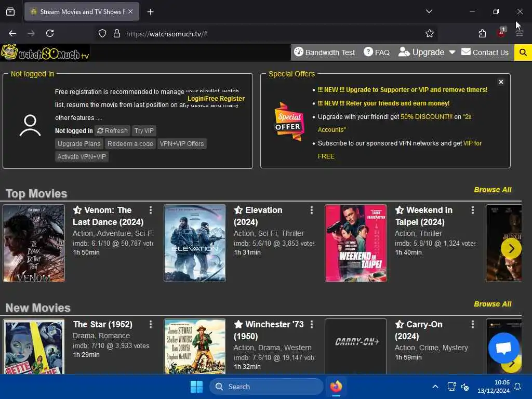Toggle favorite star for Elevation (2024)

point(238,210)
